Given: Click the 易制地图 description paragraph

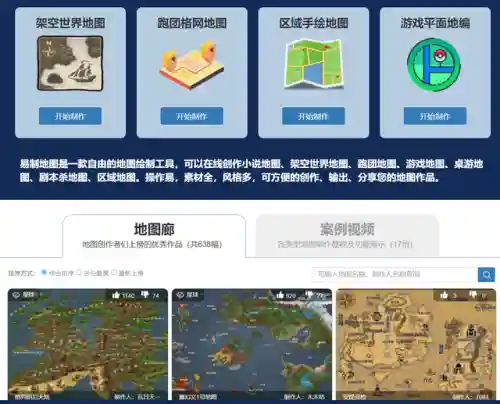Looking at the screenshot, I should (251, 170).
